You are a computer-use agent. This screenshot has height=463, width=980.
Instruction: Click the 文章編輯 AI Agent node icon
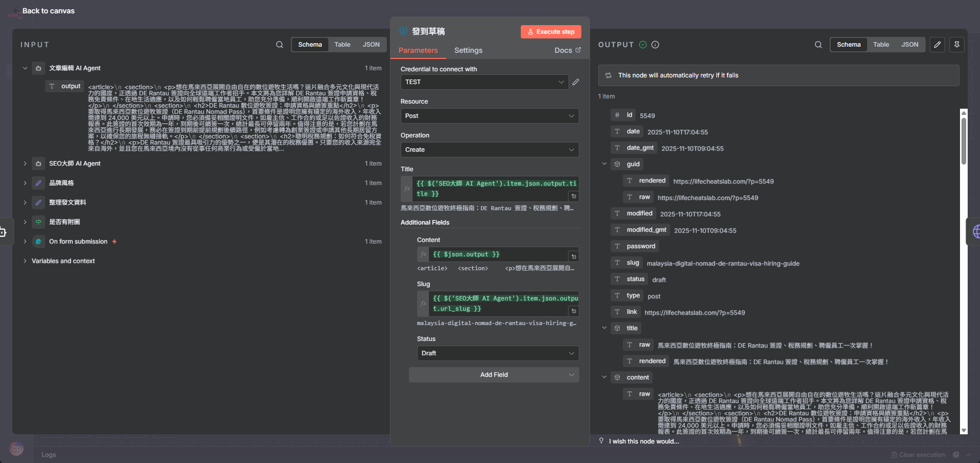point(38,68)
